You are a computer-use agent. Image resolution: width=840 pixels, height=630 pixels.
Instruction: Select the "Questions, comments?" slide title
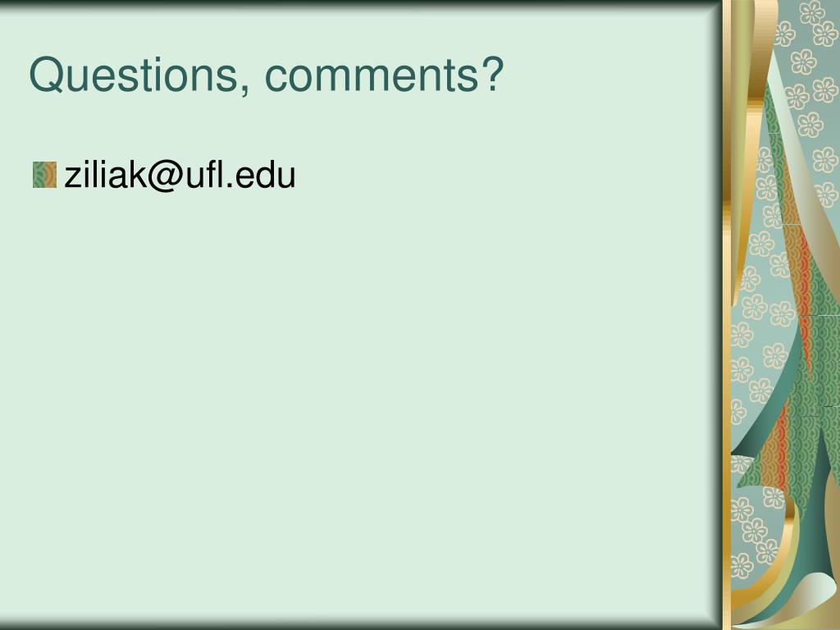point(267,75)
